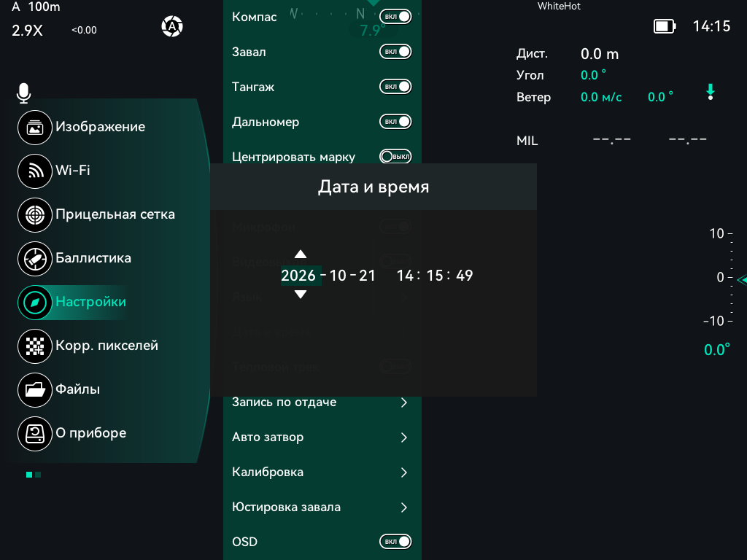747x560 pixels.
Task: Decrease the year with down arrow
Action: tap(300, 295)
